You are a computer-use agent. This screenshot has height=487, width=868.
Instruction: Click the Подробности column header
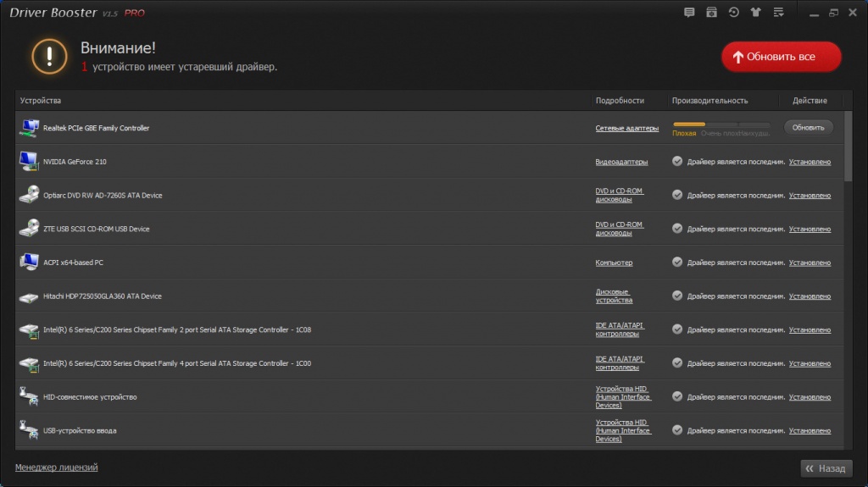(x=620, y=101)
